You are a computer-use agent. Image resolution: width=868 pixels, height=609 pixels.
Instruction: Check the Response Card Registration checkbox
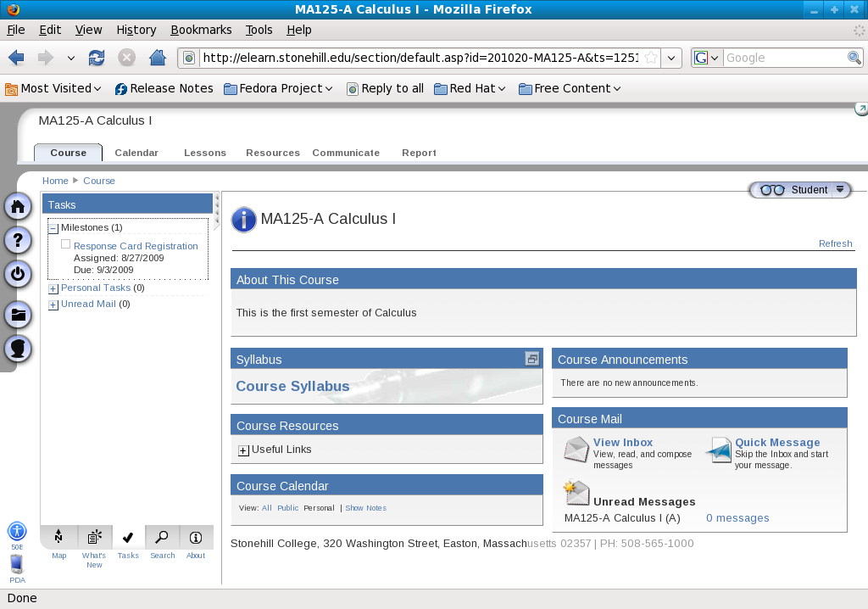point(66,244)
